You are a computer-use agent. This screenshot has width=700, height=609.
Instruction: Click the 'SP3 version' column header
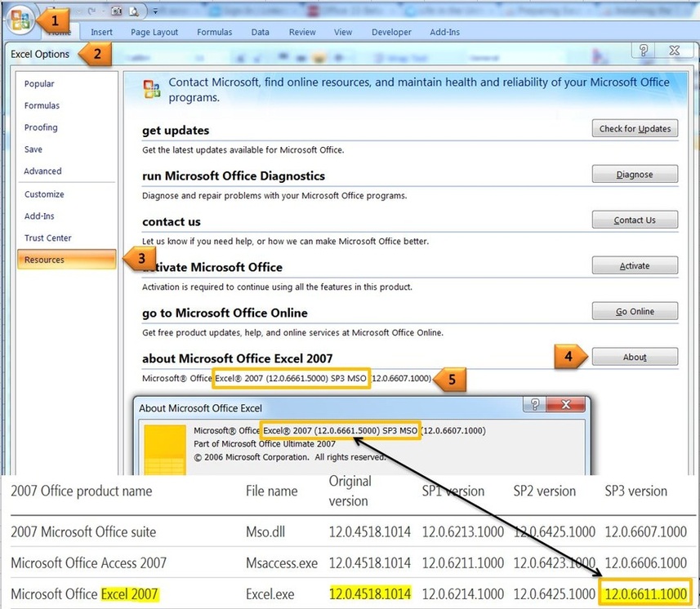pos(635,491)
